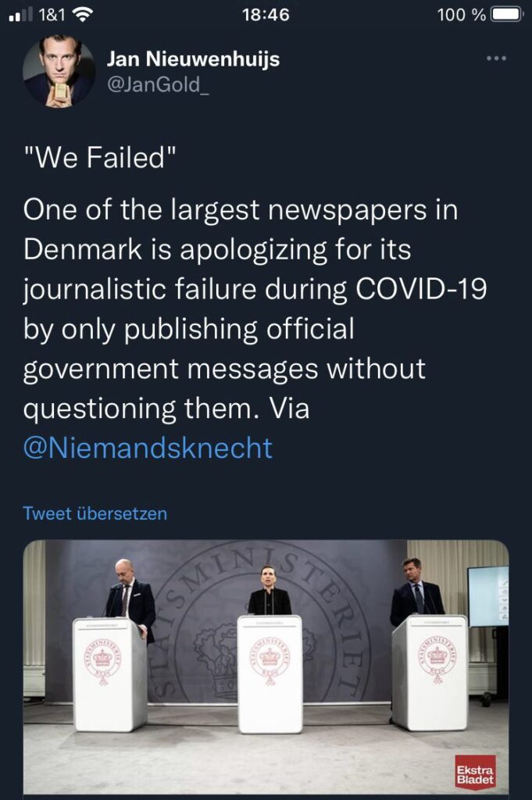The width and height of the screenshot is (532, 800).
Task: Tap the battery icon in status bar
Action: coord(508,15)
